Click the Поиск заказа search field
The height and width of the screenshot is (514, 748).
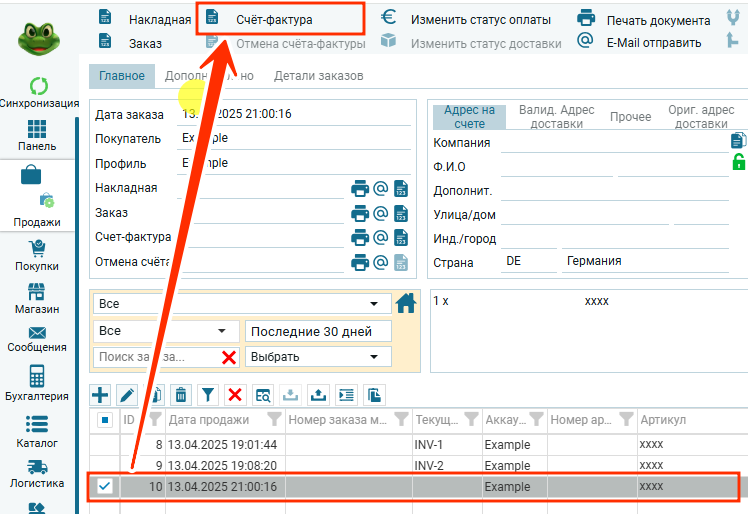pos(155,357)
